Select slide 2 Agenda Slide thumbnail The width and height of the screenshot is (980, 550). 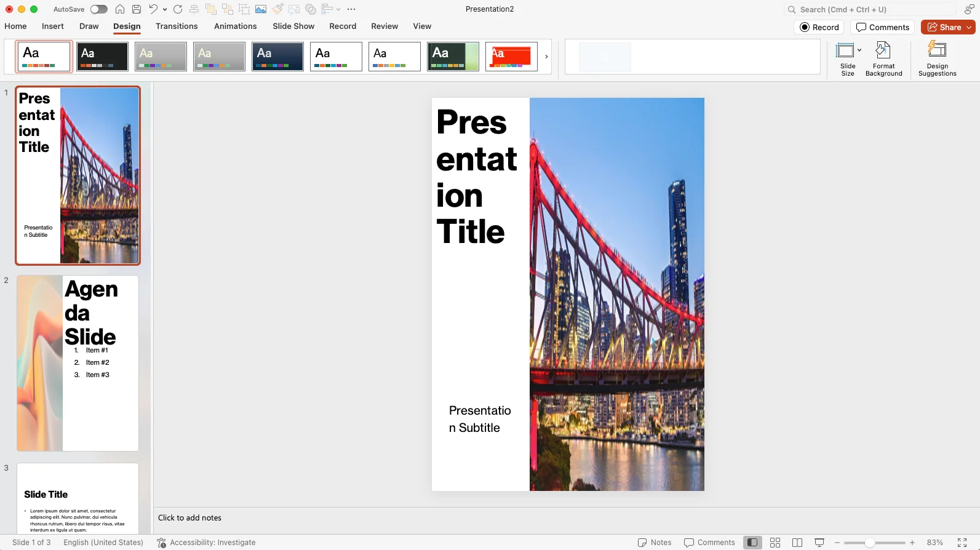pyautogui.click(x=78, y=363)
